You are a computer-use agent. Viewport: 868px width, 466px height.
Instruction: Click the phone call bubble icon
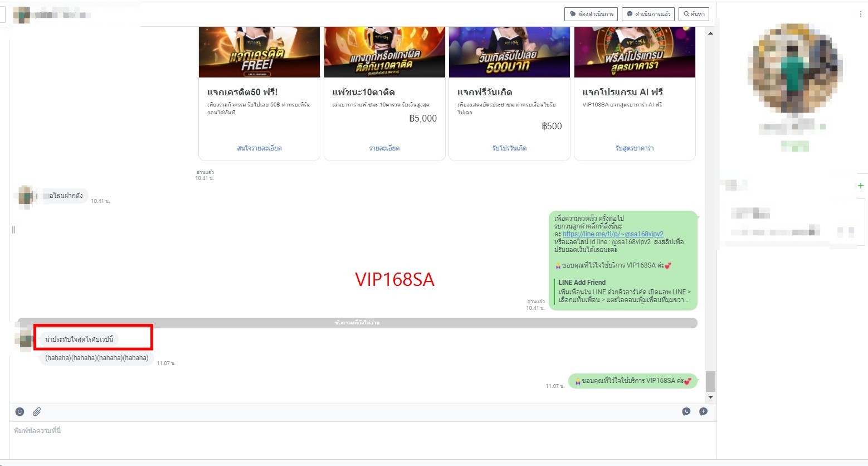point(686,411)
